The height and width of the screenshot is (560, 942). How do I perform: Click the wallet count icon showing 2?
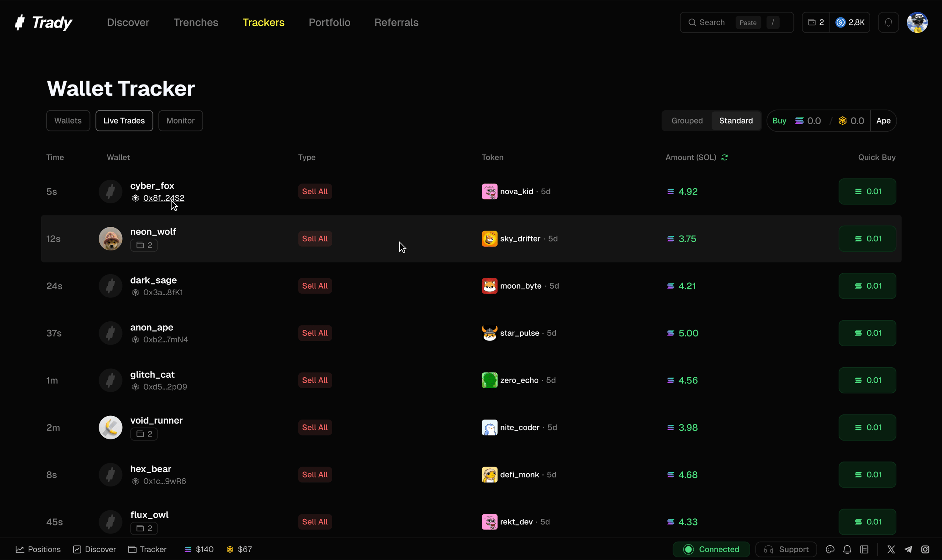tap(816, 22)
